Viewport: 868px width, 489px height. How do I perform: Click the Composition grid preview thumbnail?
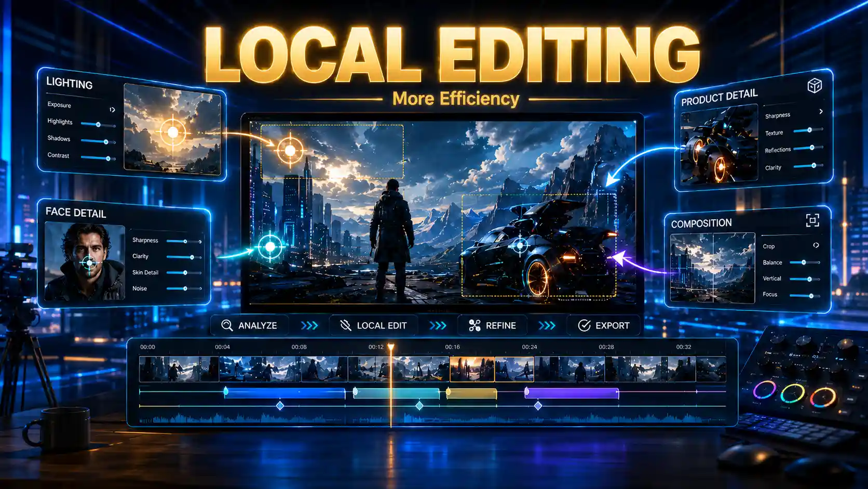click(712, 268)
